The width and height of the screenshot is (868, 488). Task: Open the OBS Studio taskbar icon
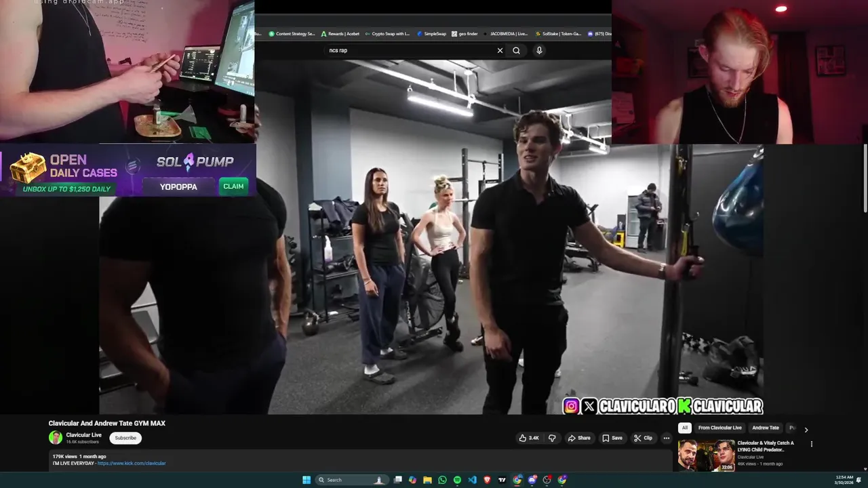point(547,480)
